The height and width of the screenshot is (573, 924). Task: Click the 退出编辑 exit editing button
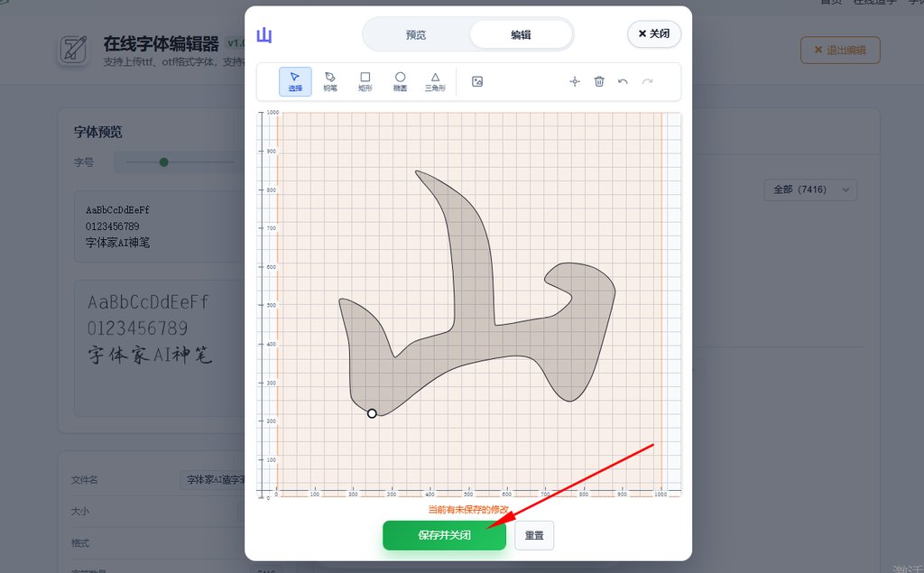click(839, 51)
